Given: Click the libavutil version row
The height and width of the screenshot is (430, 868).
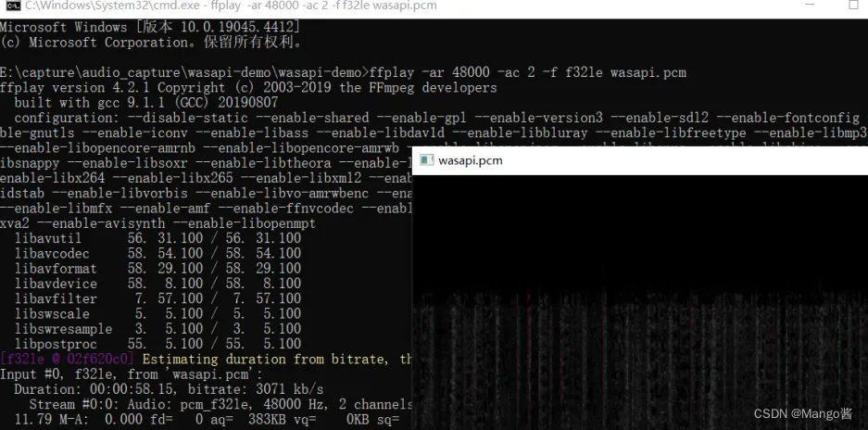Looking at the screenshot, I should tap(157, 238).
